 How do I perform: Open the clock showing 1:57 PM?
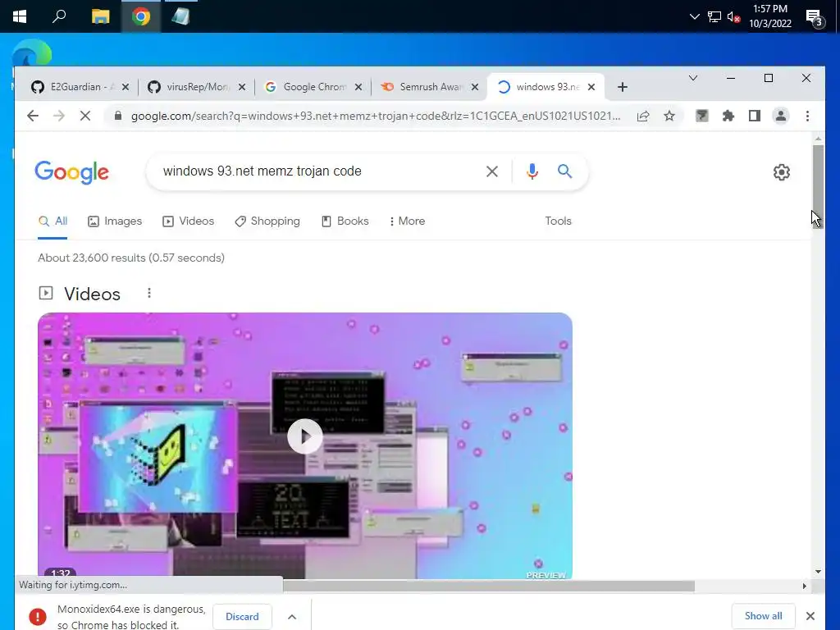pos(769,16)
